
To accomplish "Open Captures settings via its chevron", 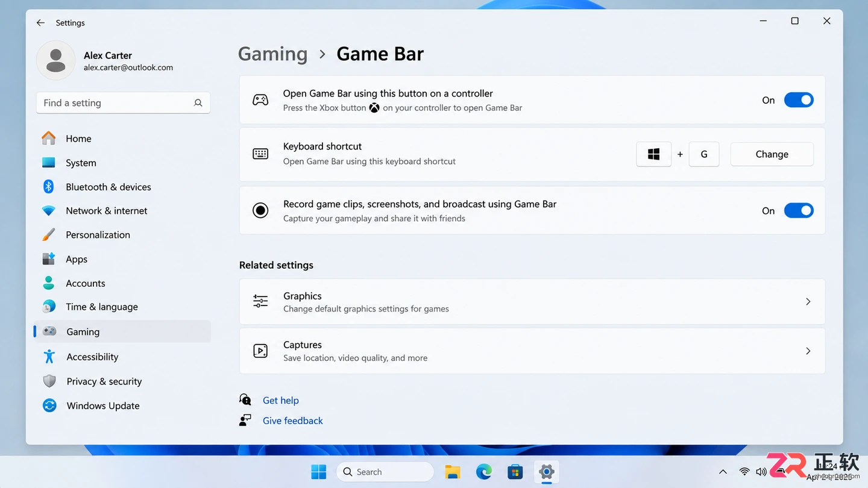I will click(808, 351).
